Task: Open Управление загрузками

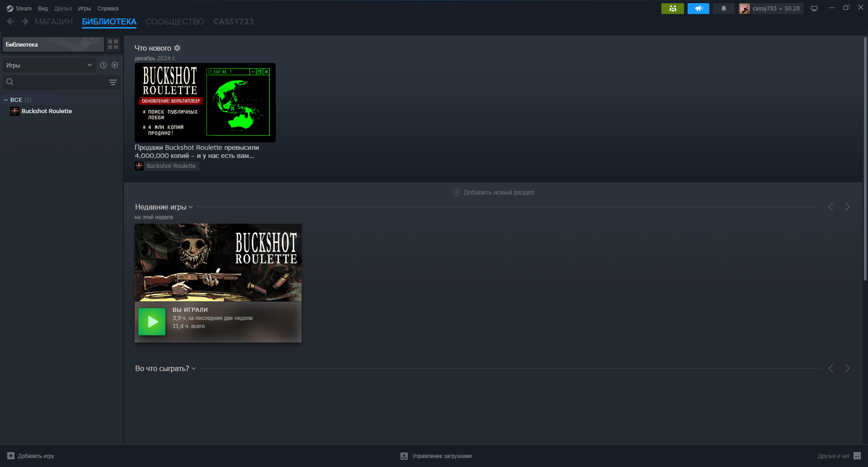Action: coord(436,456)
